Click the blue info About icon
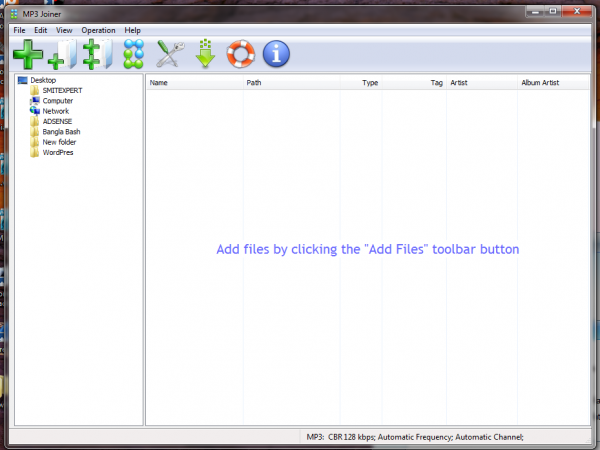The height and width of the screenshot is (450, 600). 276,54
